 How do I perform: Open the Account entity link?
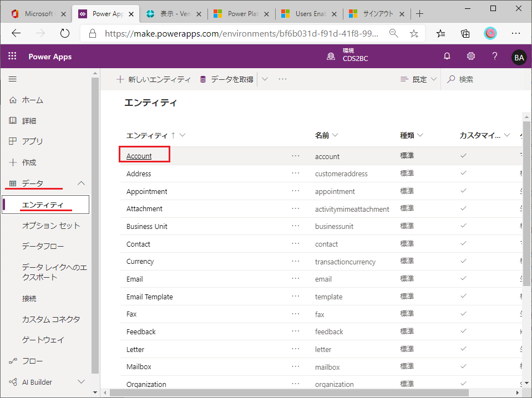coord(139,156)
